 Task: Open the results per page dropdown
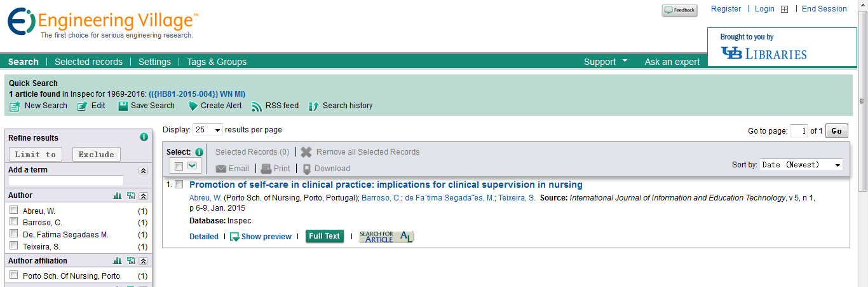[208, 130]
